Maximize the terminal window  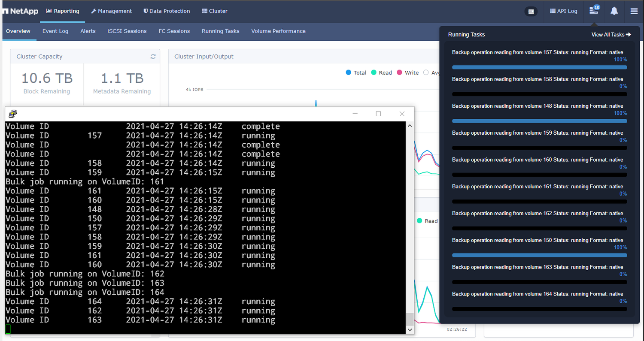pyautogui.click(x=378, y=114)
